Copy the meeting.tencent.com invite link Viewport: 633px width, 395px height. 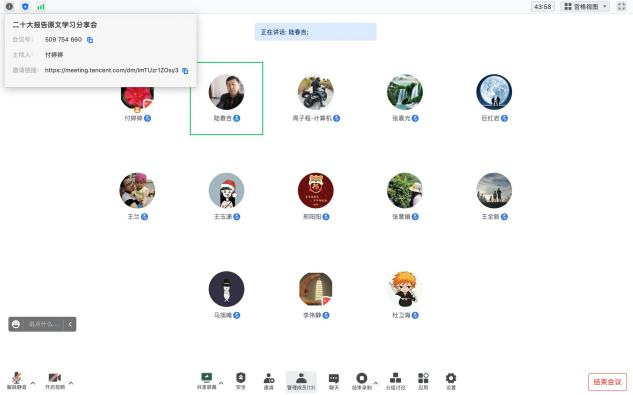coord(185,71)
